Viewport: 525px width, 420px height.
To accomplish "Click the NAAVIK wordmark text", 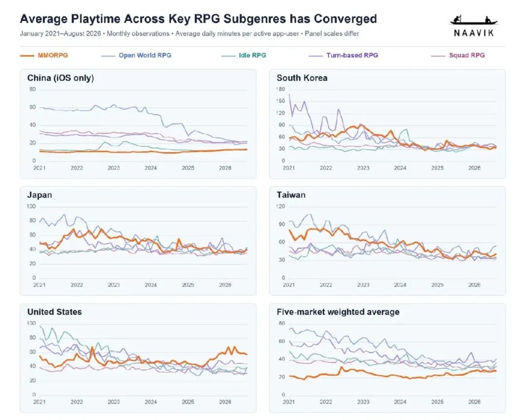I will [474, 33].
